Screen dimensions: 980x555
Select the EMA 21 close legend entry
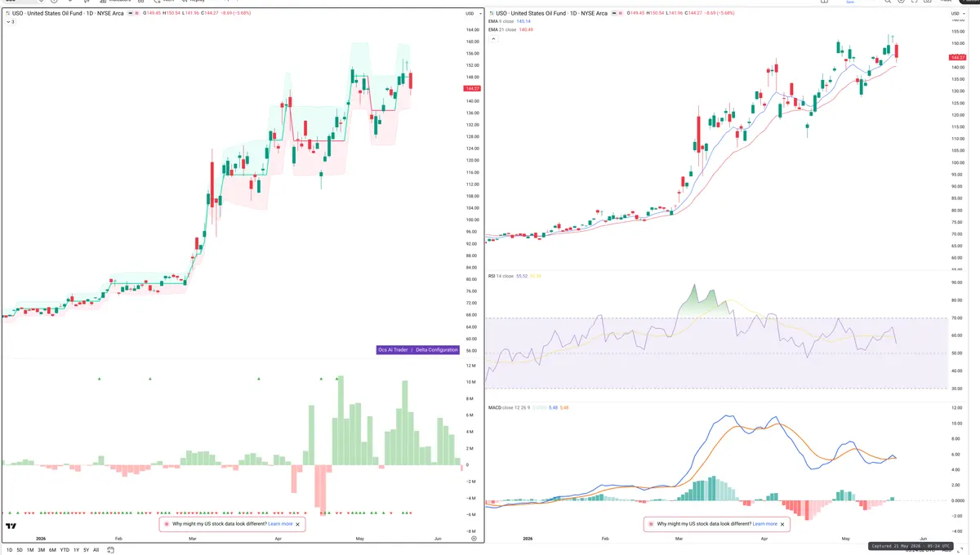(x=502, y=29)
